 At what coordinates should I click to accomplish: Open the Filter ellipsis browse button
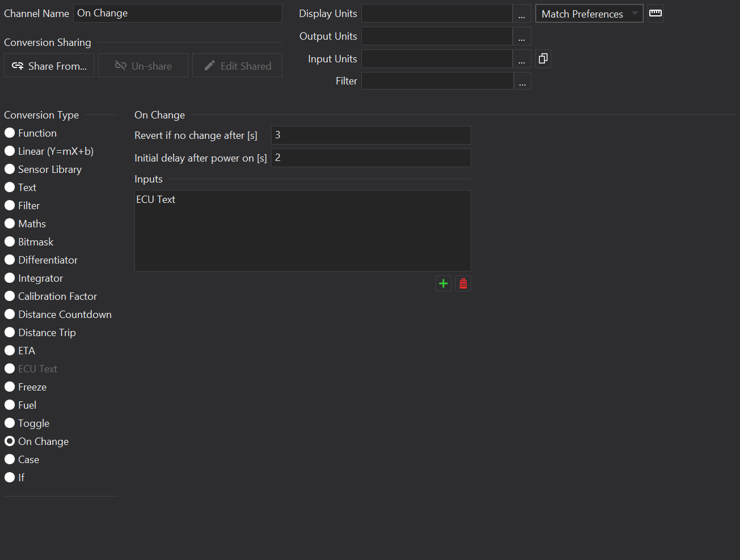pyautogui.click(x=522, y=81)
